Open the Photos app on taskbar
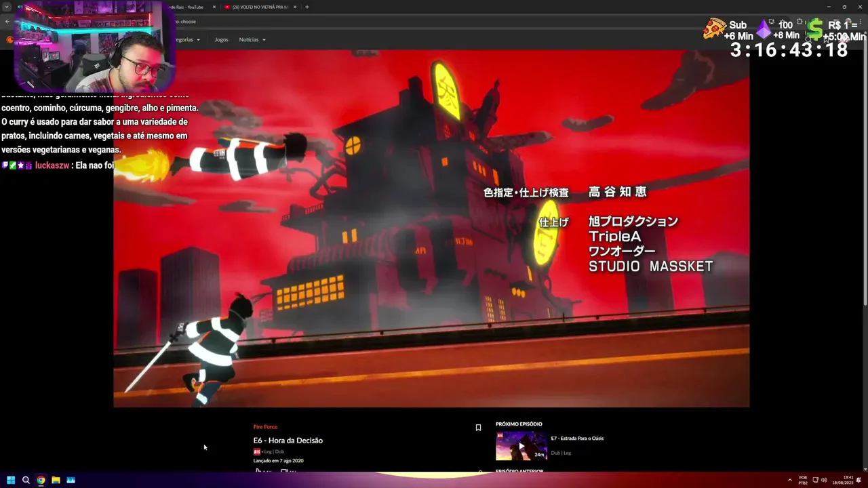Screen dimensions: 868x488 [x=71, y=480]
